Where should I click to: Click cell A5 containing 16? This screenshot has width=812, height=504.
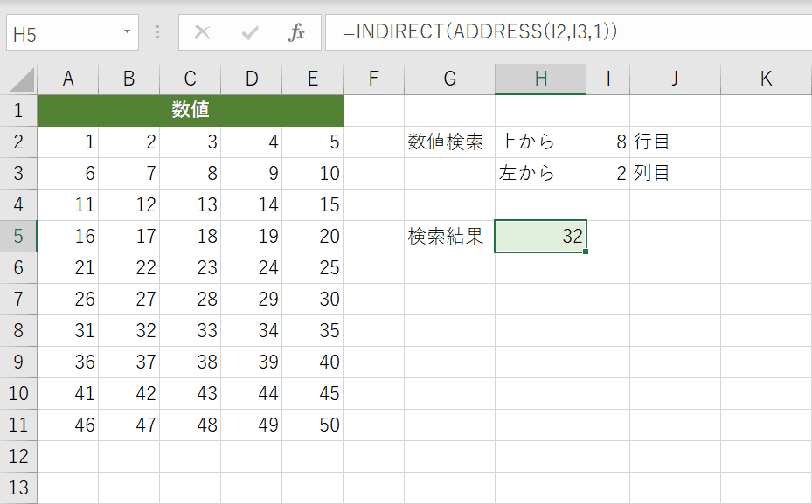[68, 236]
